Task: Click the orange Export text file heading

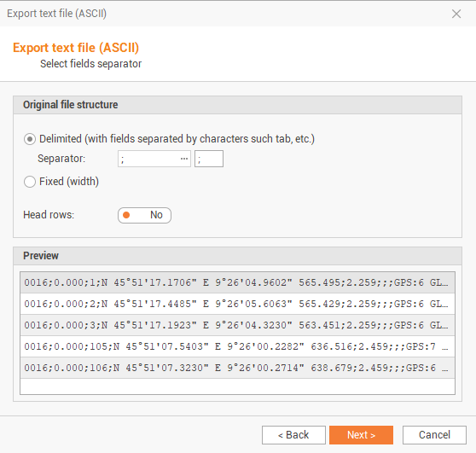Action: click(76, 48)
